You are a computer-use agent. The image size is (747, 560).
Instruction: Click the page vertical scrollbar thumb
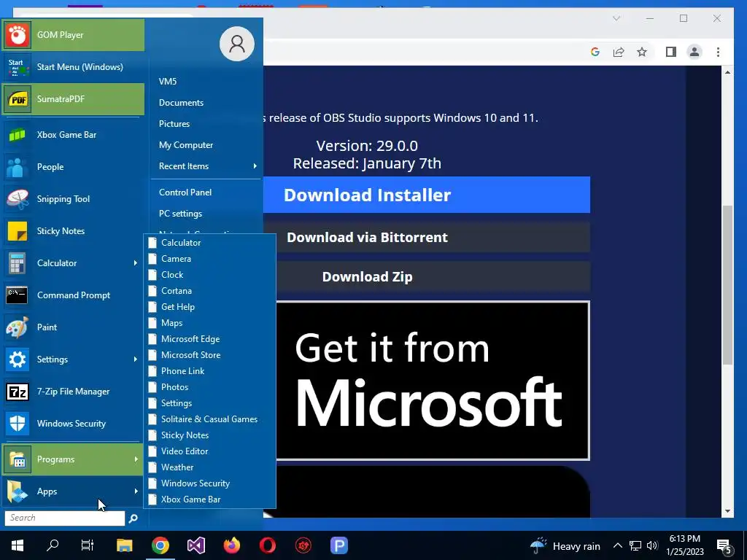pyautogui.click(x=727, y=285)
